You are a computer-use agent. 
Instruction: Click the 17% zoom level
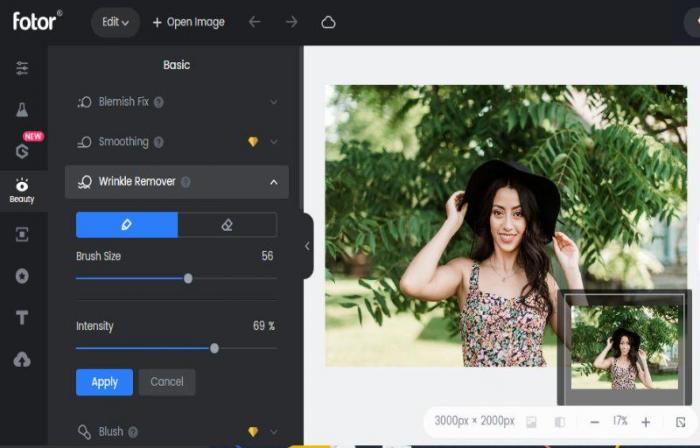click(620, 421)
